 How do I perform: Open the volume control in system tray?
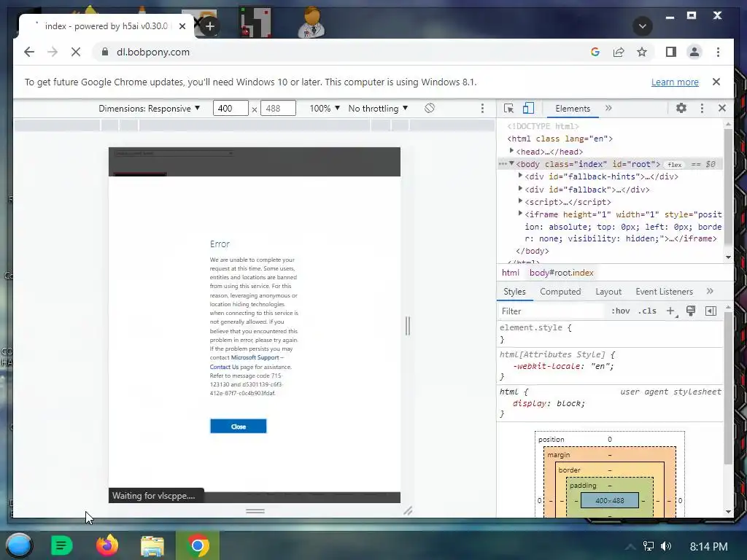[x=666, y=546]
